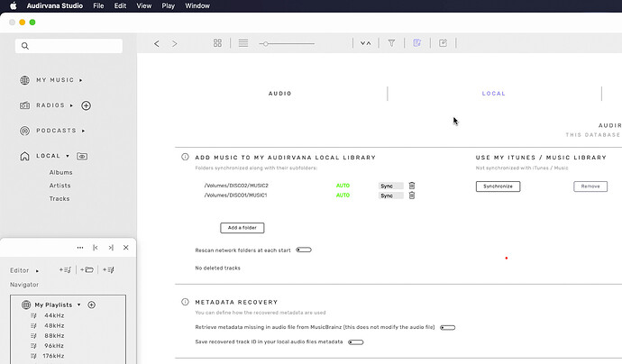Image resolution: width=622 pixels, height=364 pixels.
Task: Click the Local home icon
Action: [x=24, y=156]
